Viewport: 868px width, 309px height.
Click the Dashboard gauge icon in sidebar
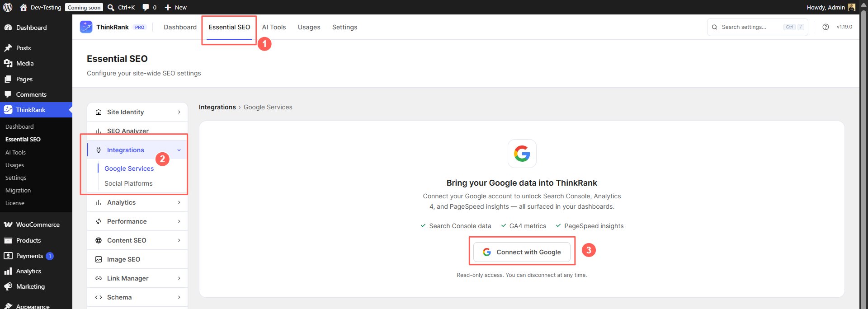click(8, 28)
